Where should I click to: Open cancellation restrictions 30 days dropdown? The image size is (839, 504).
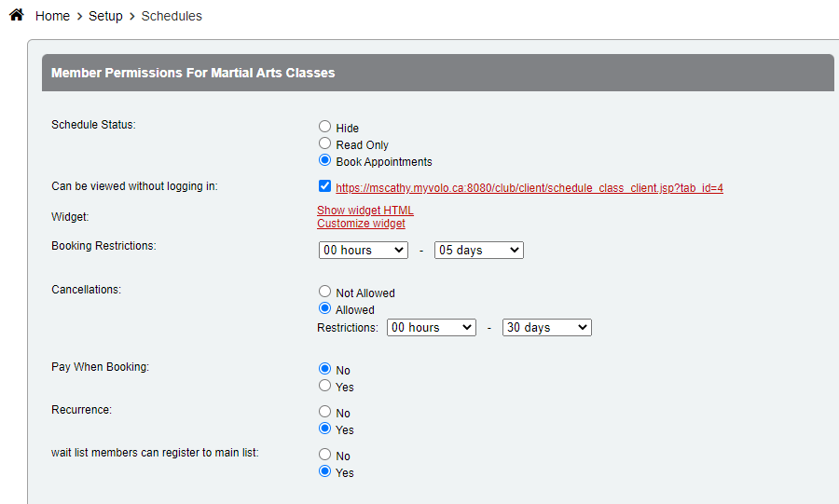[546, 327]
